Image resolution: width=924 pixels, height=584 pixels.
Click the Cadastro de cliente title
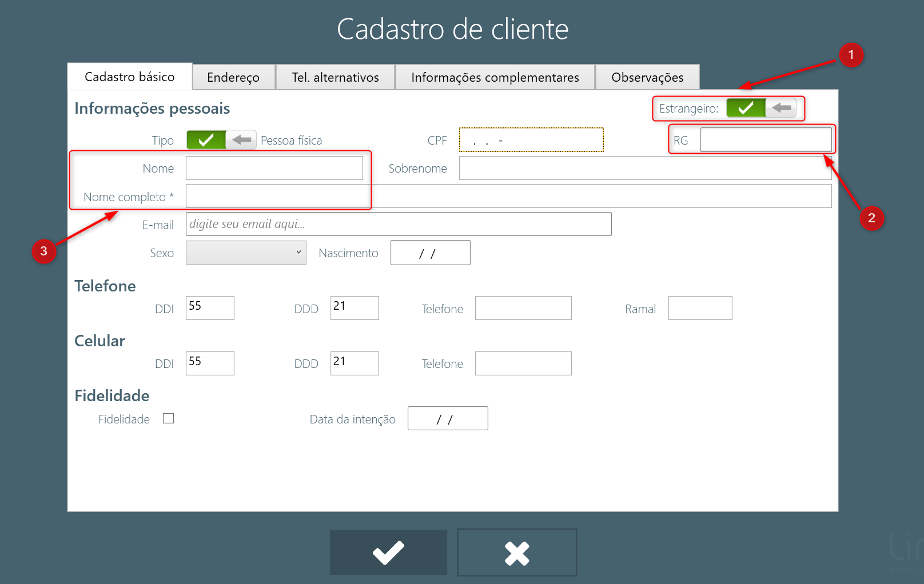[x=453, y=29]
